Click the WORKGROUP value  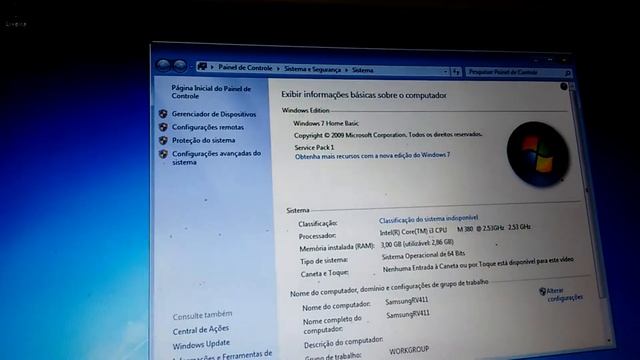pos(409,350)
